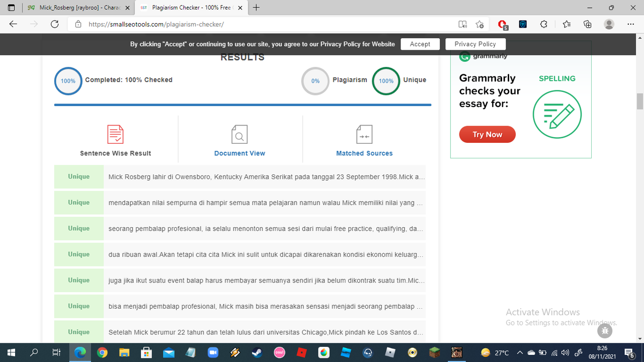
Task: Open Windows taskbar search
Action: tap(34, 352)
